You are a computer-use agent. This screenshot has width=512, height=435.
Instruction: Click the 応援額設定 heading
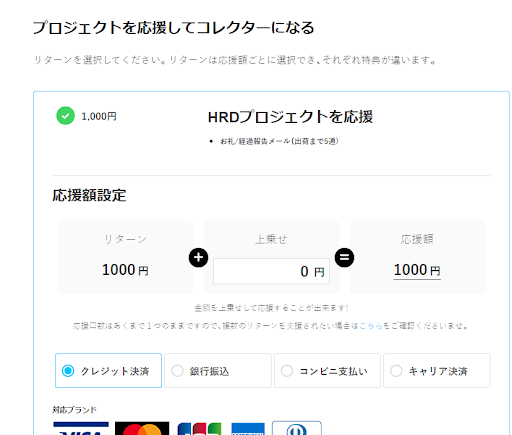coord(89,195)
